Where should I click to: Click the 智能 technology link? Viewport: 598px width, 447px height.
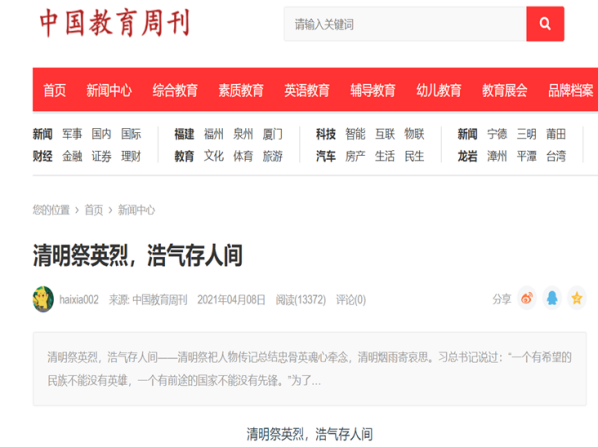(355, 134)
